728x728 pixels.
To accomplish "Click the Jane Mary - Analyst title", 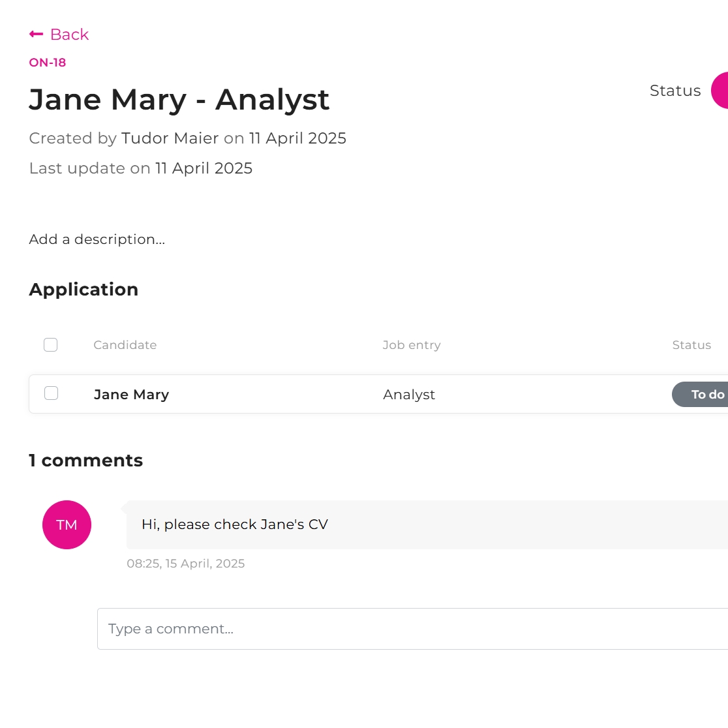I will click(179, 100).
